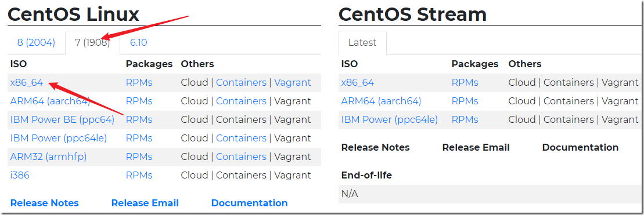
Task: Open the x86_64 ISO link under CentOS Linux
Action: (27, 83)
